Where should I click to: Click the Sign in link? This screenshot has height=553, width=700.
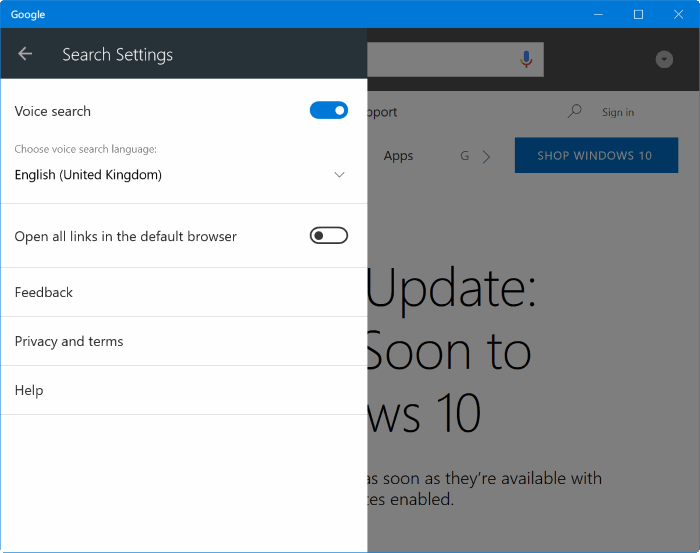(618, 112)
